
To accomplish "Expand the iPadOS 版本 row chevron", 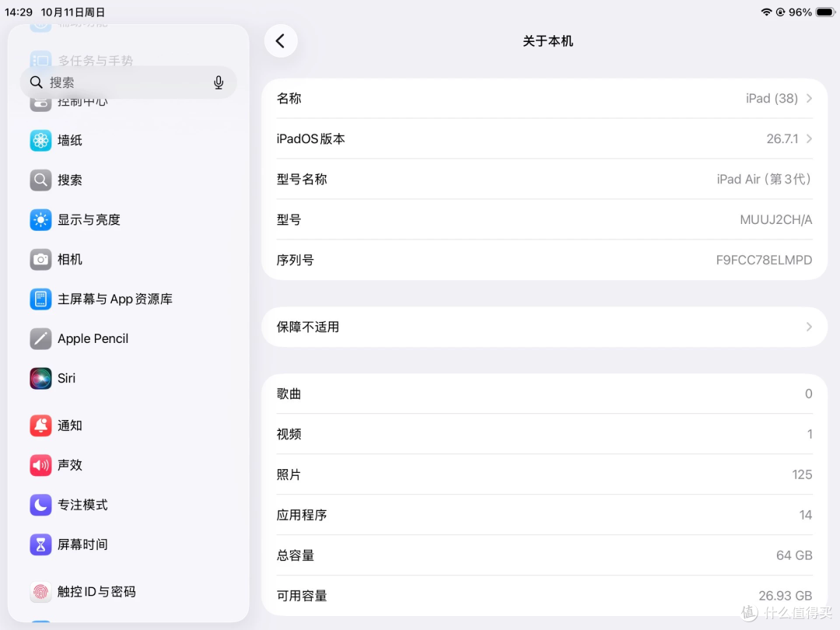I will pos(809,138).
